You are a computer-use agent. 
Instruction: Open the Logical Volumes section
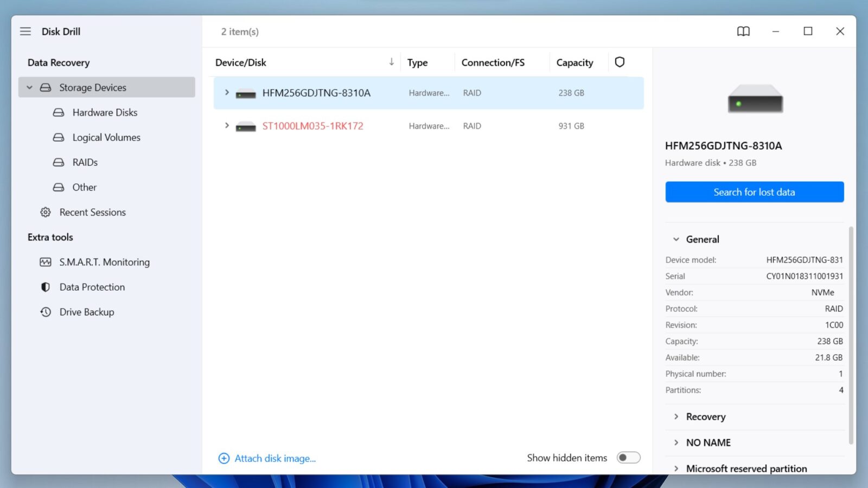tap(106, 137)
